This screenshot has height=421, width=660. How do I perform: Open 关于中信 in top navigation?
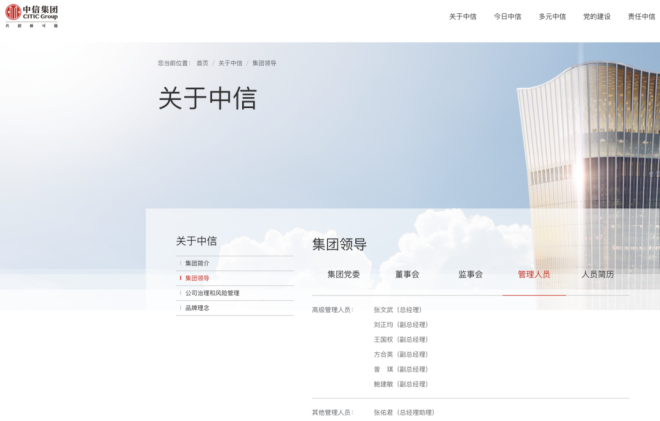coord(462,16)
